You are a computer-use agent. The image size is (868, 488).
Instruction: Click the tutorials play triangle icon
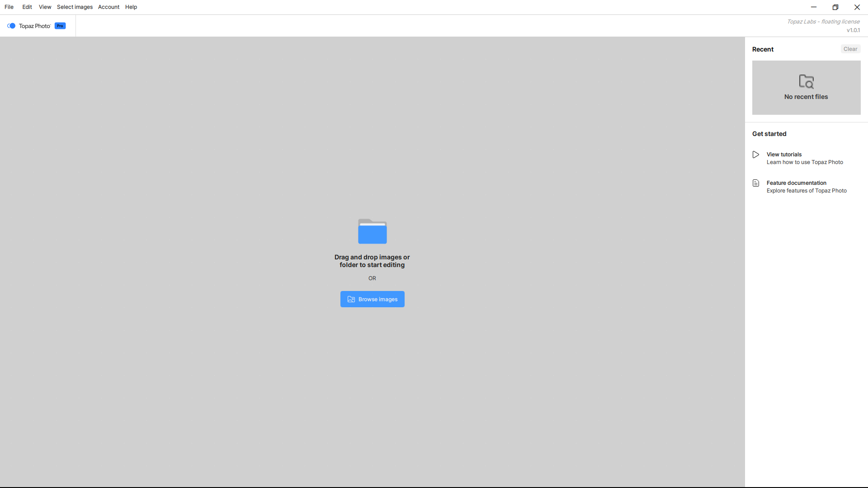click(x=756, y=155)
